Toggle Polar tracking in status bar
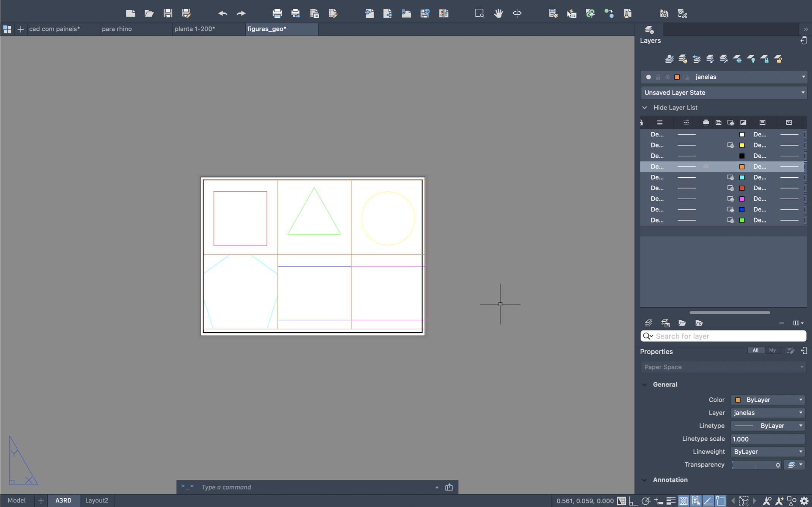The width and height of the screenshot is (812, 507). pos(646,501)
